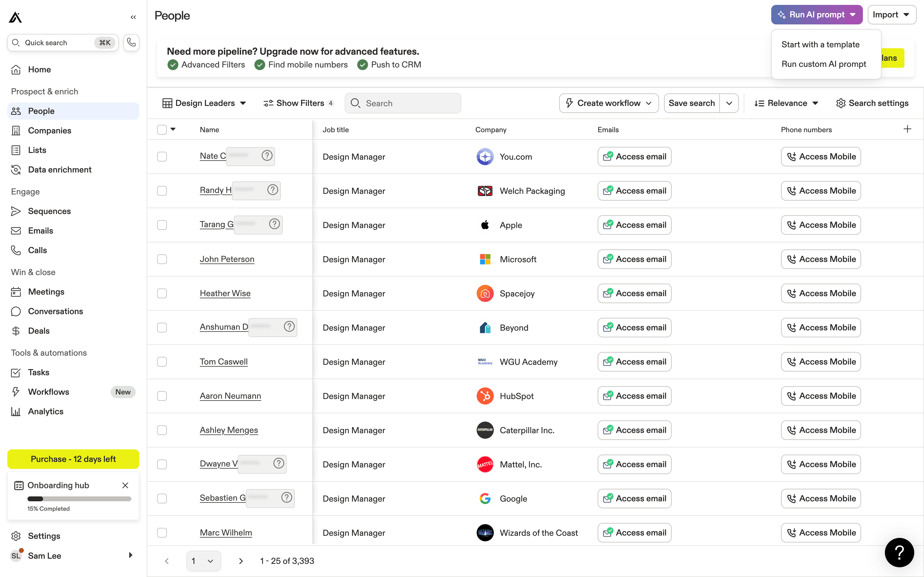Open Aaron Neumann's profile link
924x577 pixels.
[230, 396]
